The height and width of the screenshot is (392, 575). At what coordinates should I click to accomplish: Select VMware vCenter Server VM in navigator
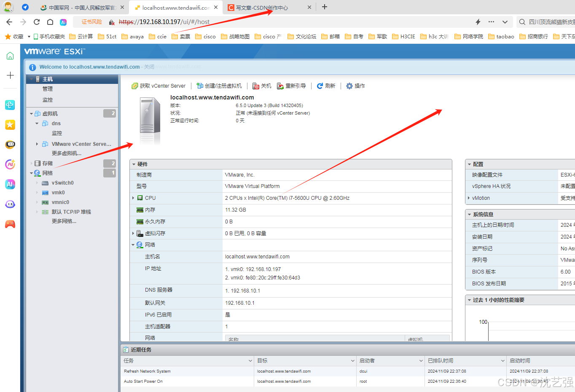pos(81,144)
